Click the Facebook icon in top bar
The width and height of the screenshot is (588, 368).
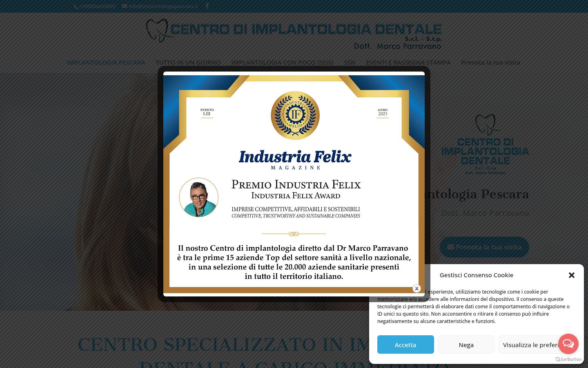click(207, 6)
